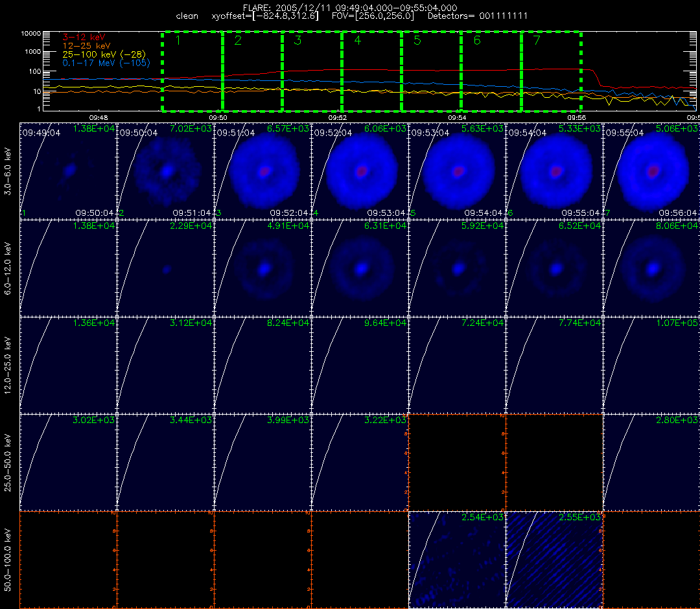Viewport: 700px width, 609px height.
Task: Click the 09:49:04 start time label
Action: (x=41, y=133)
